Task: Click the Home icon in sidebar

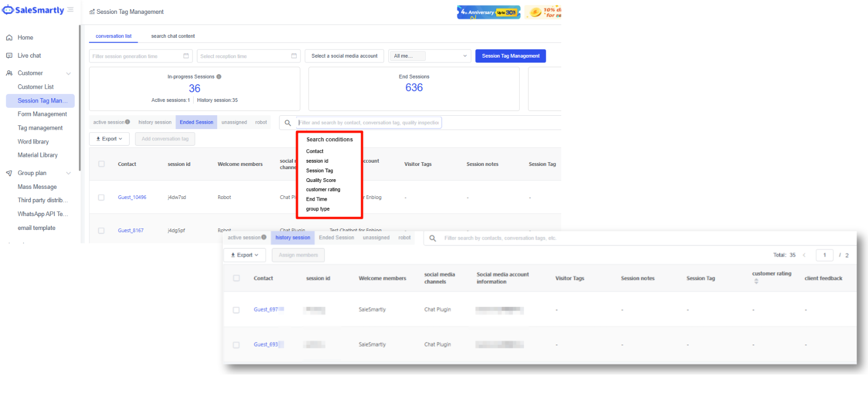Action: [9, 38]
